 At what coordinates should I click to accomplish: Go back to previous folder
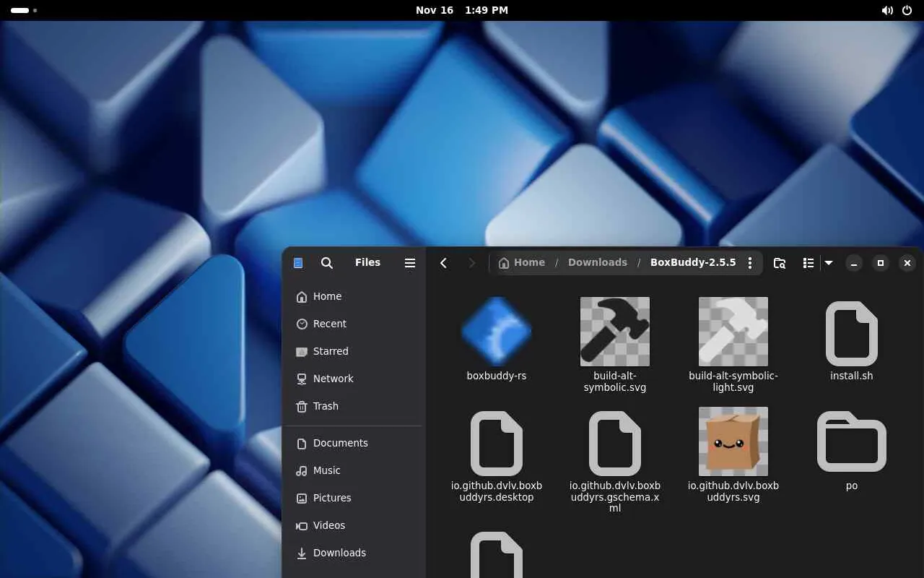444,263
